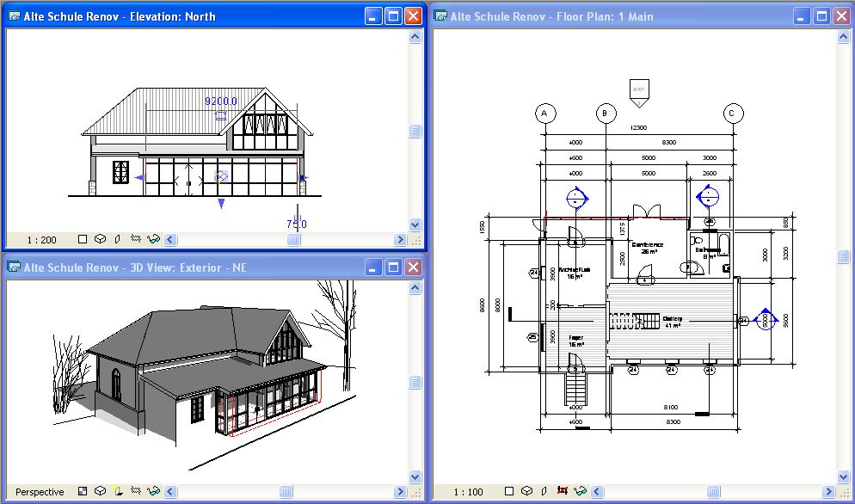
Task: Open Model Graphics Style in 3D view
Action: [x=100, y=492]
